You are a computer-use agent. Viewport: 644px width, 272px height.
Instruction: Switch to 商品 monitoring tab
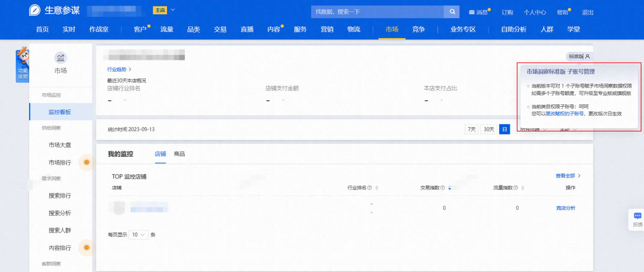tap(179, 154)
